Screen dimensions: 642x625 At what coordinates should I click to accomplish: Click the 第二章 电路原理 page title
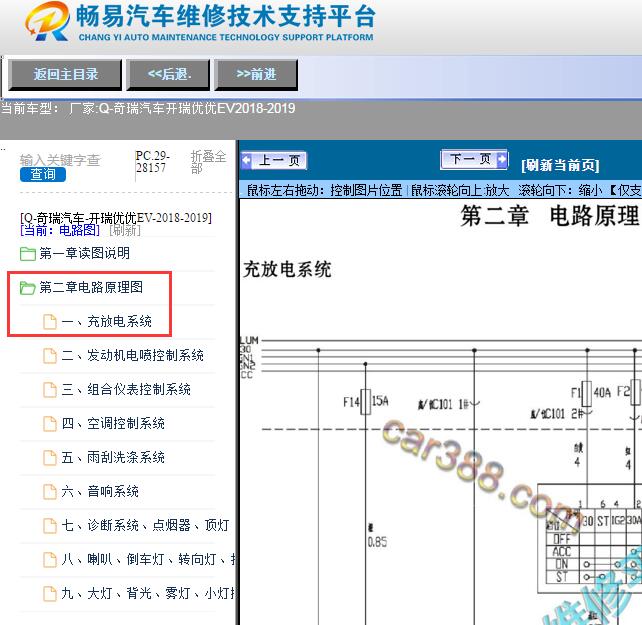(549, 215)
